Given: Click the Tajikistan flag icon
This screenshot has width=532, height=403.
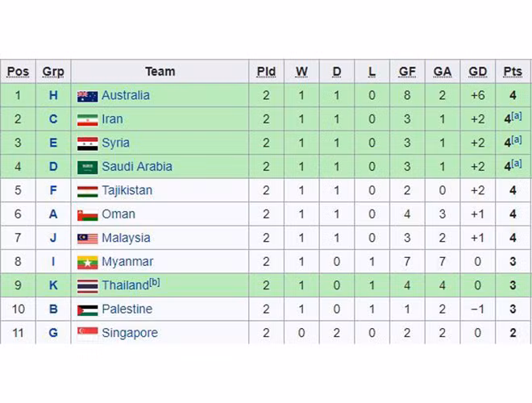Looking at the screenshot, I should coord(87,191).
